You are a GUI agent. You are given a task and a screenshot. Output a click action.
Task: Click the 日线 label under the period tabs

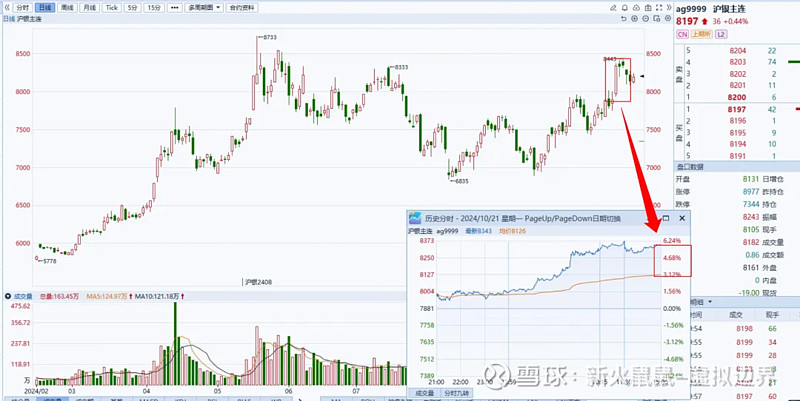click(9, 19)
